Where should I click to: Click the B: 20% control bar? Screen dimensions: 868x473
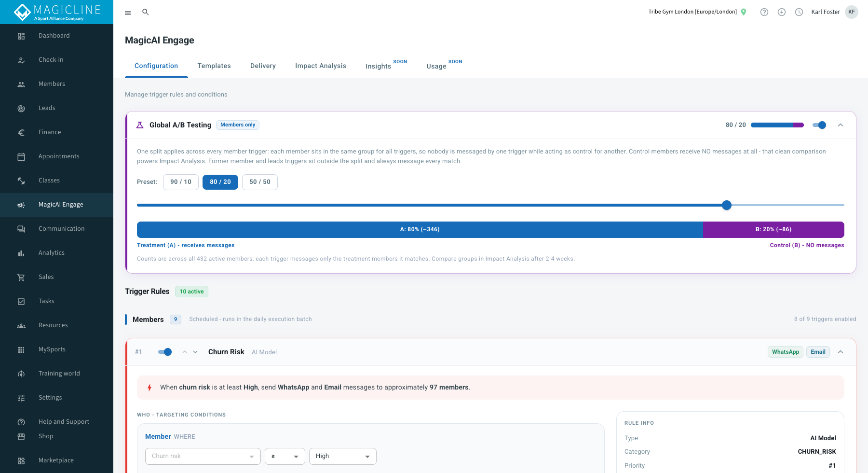coord(773,230)
